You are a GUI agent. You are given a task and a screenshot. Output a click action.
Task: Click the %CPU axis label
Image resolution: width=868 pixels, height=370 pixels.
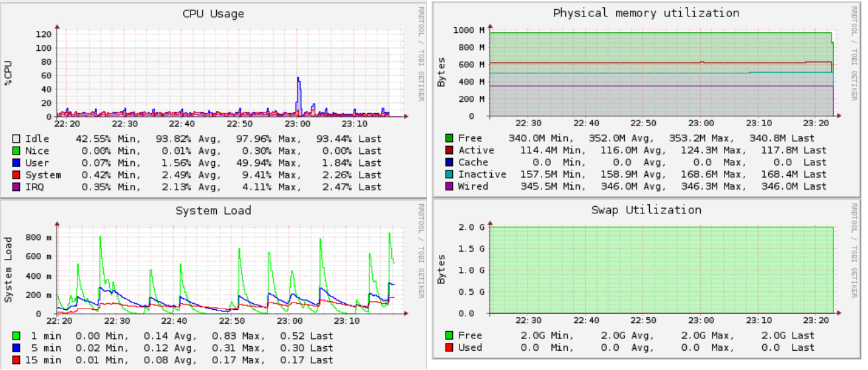tap(9, 73)
